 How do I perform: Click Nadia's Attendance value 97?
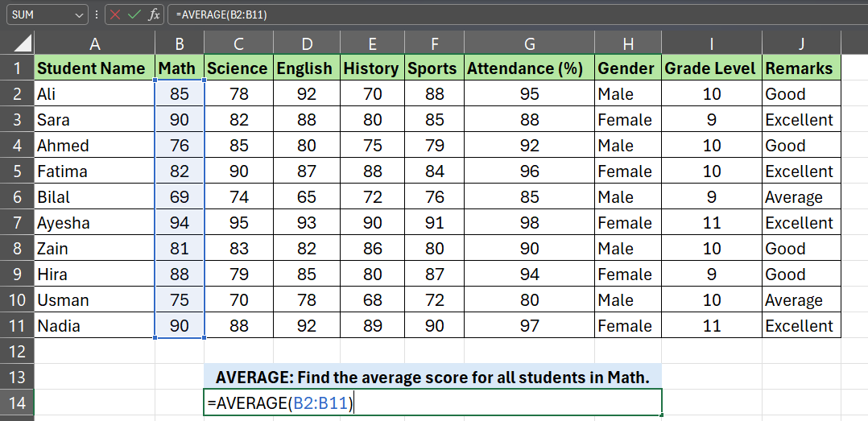coord(529,325)
